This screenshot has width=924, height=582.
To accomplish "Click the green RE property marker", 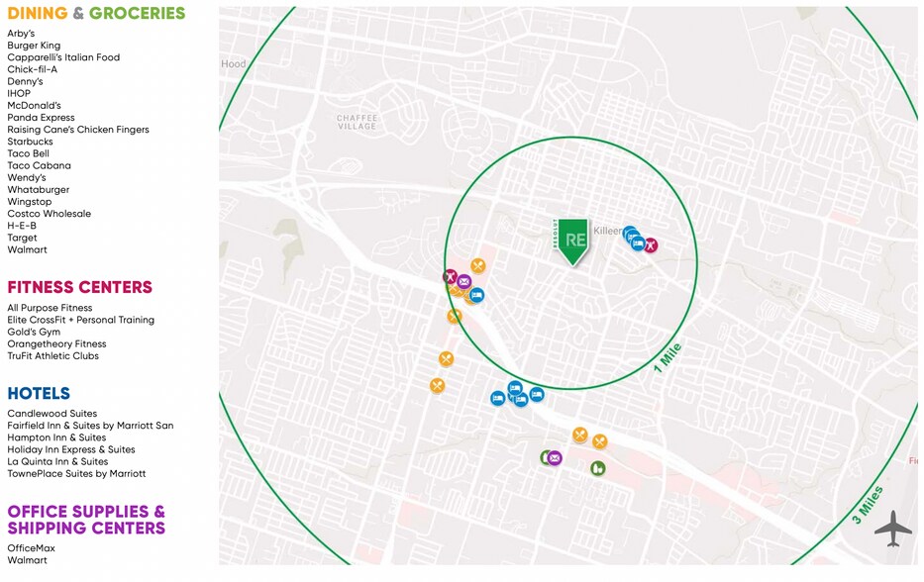I will tap(571, 241).
